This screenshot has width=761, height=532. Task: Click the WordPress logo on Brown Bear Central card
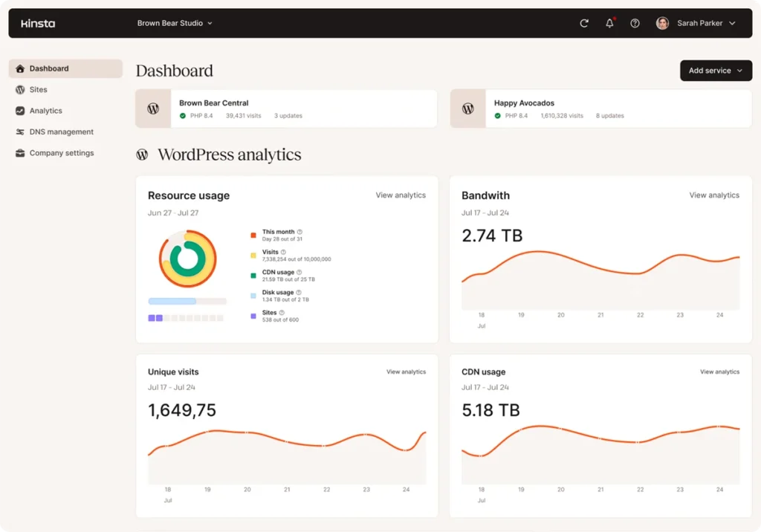(x=152, y=108)
